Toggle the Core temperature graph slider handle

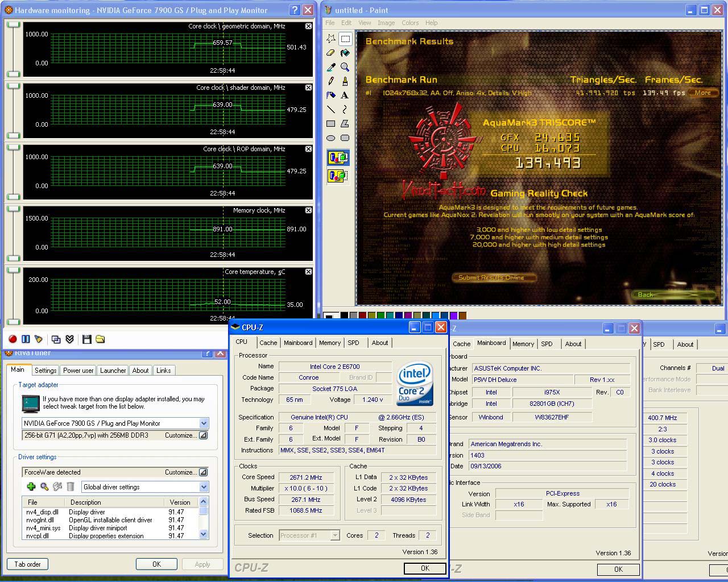13,271
